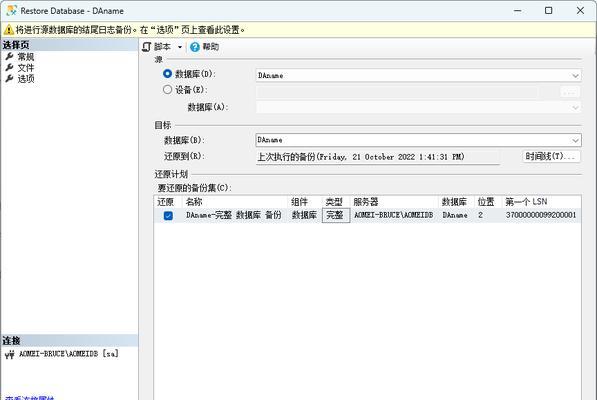The image size is (597, 400).
Task: Open the script dropdown arrow next to 脚本
Action: (180, 47)
